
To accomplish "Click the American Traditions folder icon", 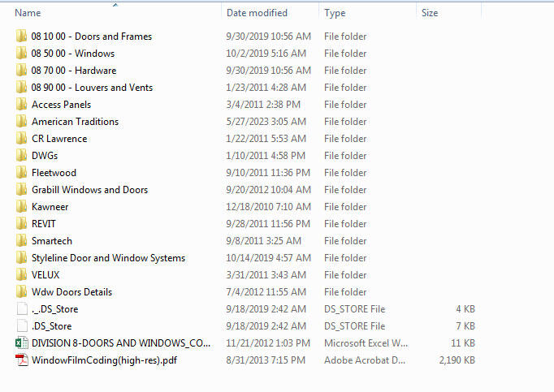I will [x=22, y=121].
